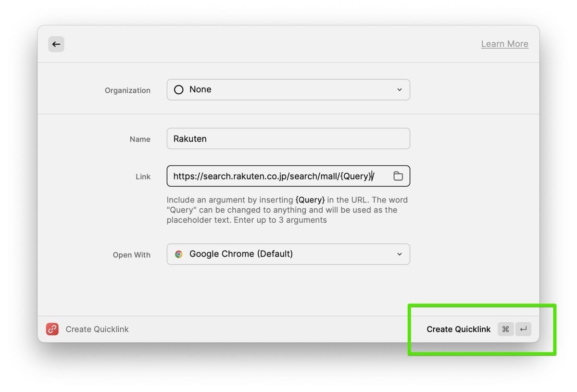Click the Create Quicklink action button

coord(459,329)
